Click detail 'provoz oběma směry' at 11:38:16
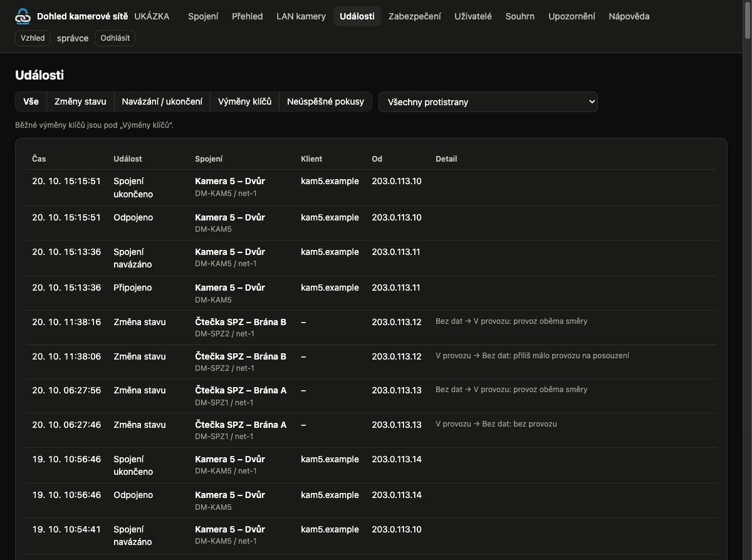Image resolution: width=752 pixels, height=560 pixels. click(550, 321)
